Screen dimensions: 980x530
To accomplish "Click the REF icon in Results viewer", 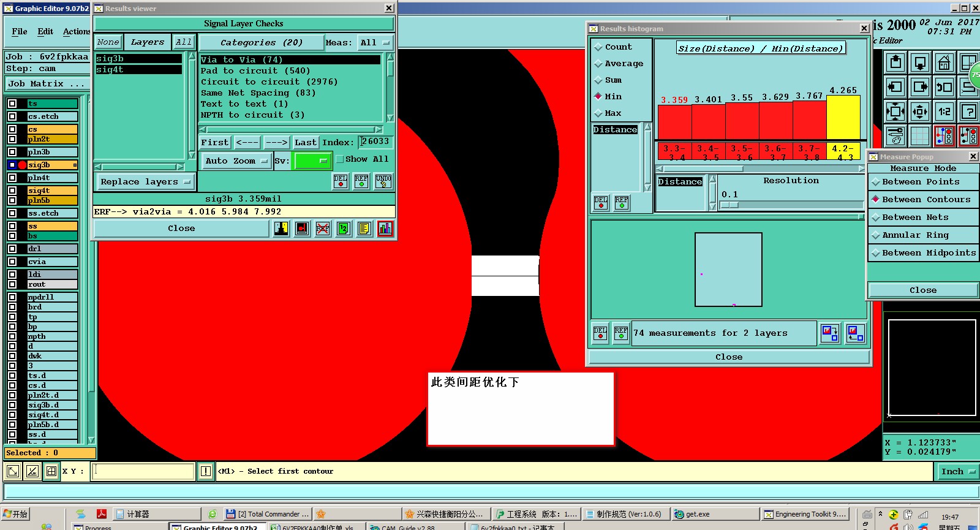I will click(x=361, y=181).
